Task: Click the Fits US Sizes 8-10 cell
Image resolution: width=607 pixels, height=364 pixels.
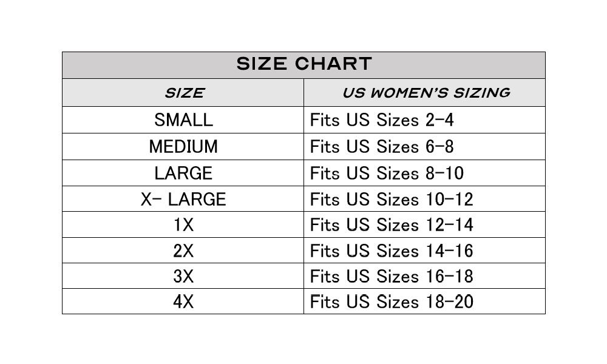Action: pos(425,173)
